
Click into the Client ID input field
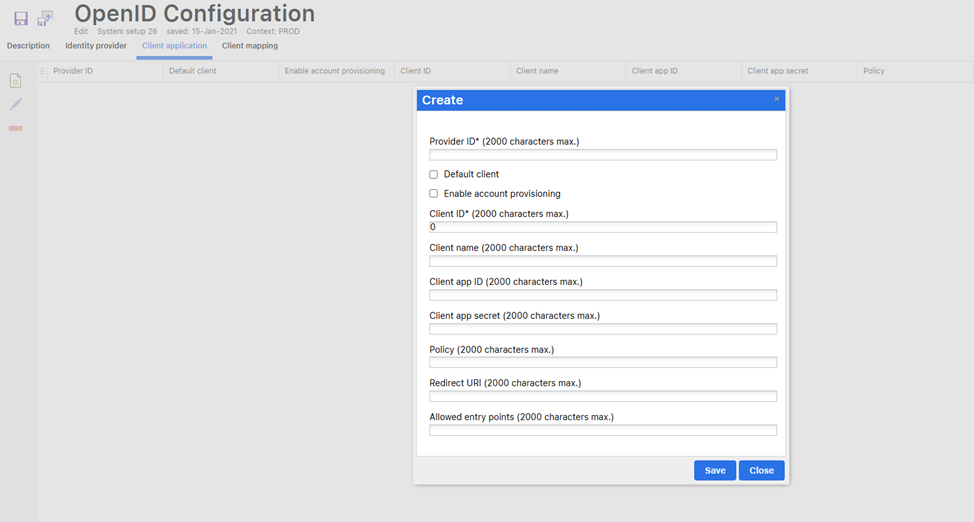603,227
